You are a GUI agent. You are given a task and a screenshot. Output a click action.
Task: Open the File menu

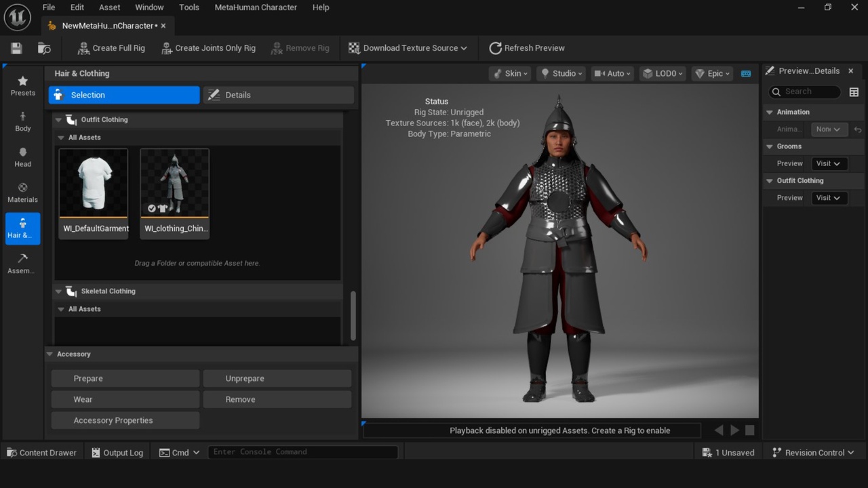pos(49,7)
